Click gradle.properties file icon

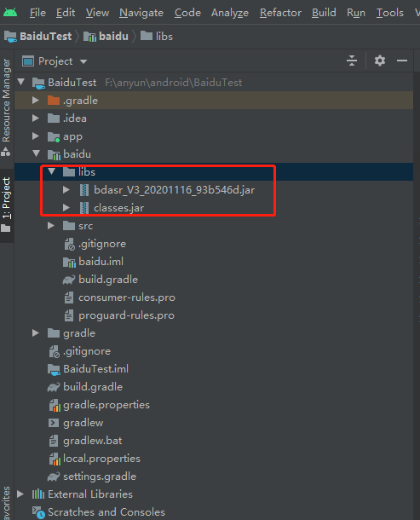(x=55, y=405)
